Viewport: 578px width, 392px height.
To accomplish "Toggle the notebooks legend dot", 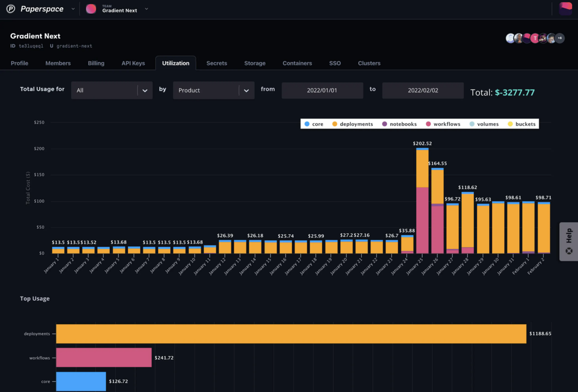I will [385, 124].
